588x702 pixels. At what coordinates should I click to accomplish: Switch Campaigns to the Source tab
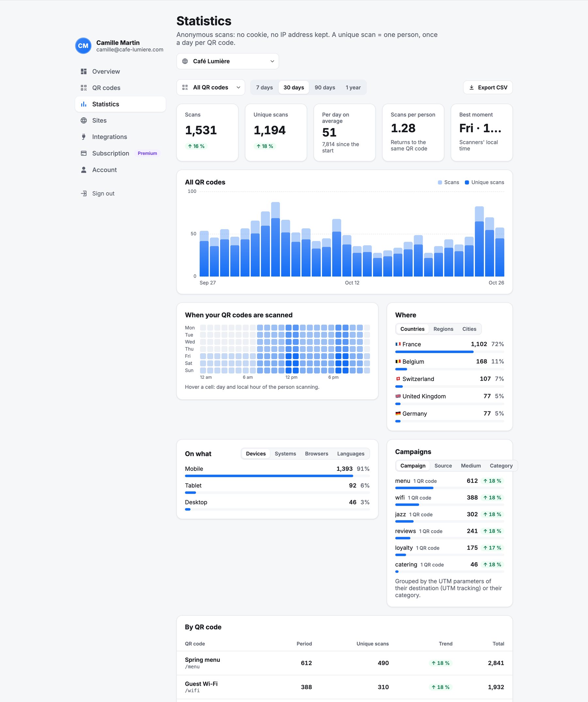coord(443,466)
